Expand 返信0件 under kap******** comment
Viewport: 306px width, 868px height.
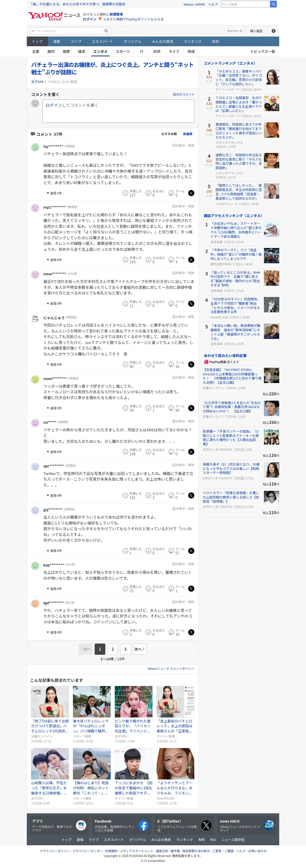[54, 589]
